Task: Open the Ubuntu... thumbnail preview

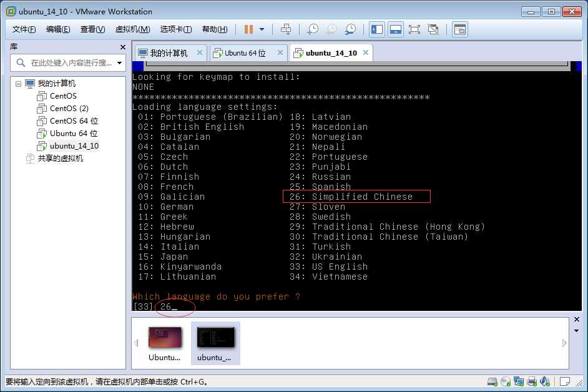Action: tap(165, 343)
